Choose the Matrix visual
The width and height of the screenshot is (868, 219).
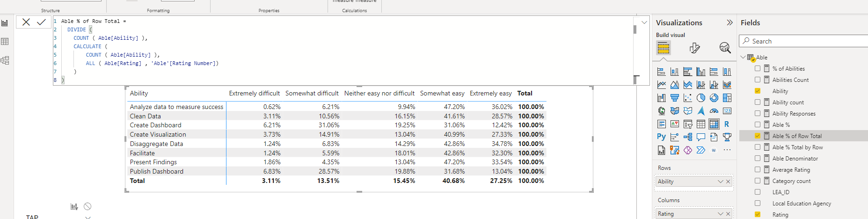714,124
